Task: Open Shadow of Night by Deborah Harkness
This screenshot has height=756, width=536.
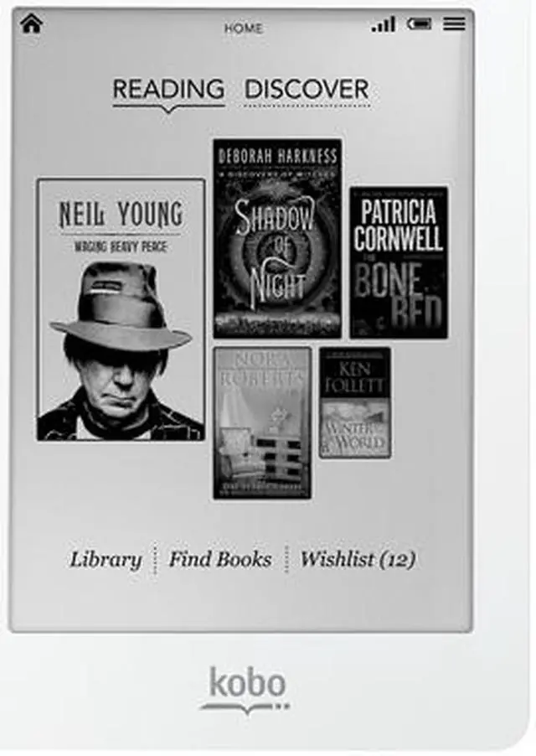Action: (x=277, y=239)
